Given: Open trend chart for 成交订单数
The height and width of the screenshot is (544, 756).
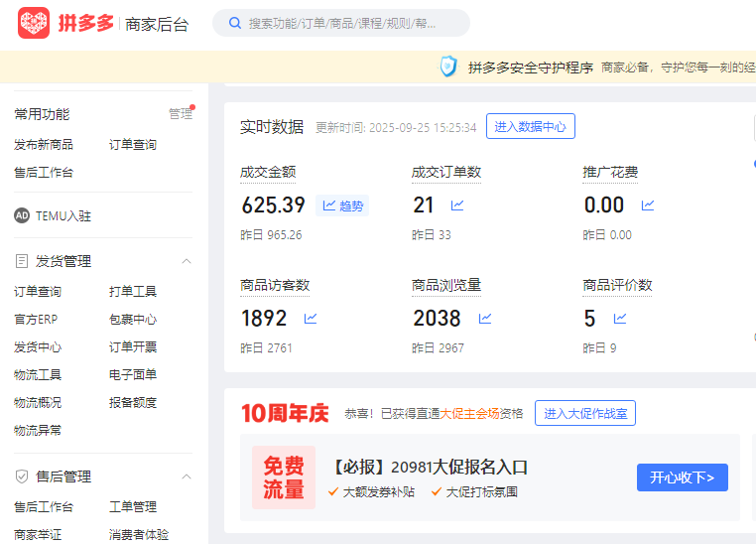Looking at the screenshot, I should [x=457, y=205].
